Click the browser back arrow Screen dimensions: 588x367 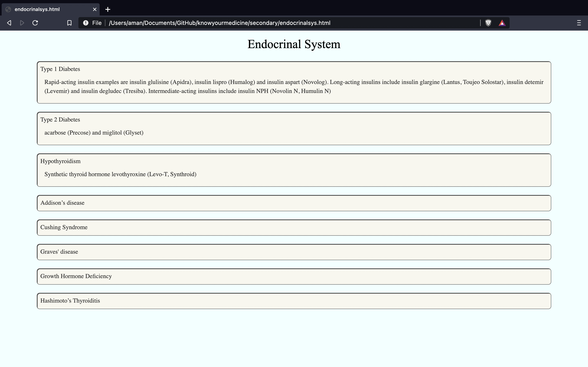pyautogui.click(x=9, y=23)
